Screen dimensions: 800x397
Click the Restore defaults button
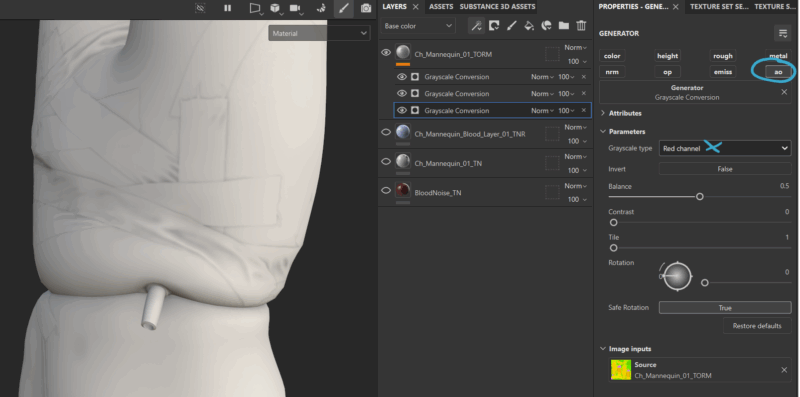click(x=757, y=326)
